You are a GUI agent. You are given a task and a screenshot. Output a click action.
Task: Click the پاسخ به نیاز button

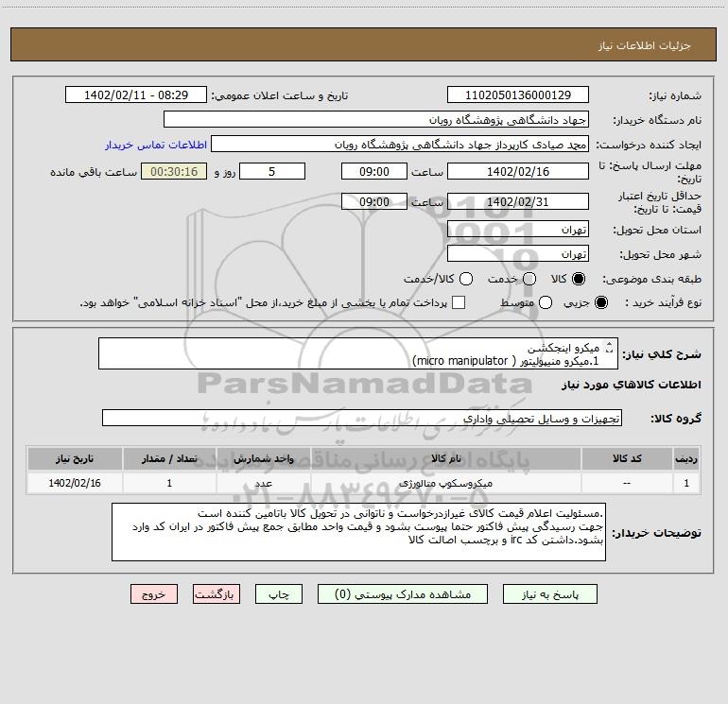(x=549, y=594)
